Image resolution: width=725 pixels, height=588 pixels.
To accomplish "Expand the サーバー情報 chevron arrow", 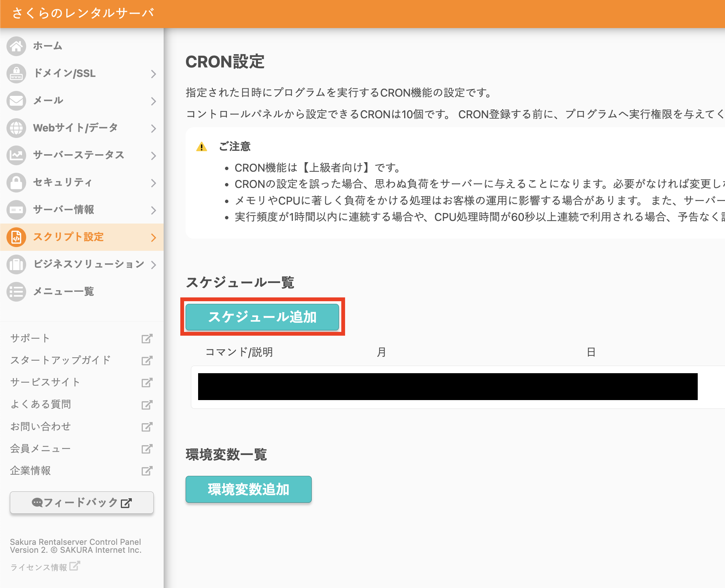I will point(153,210).
